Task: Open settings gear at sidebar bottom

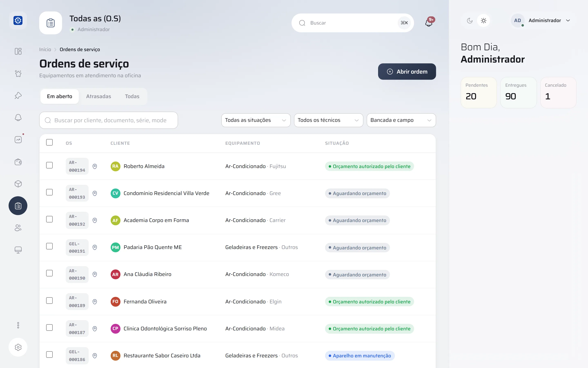Action: 18,347
